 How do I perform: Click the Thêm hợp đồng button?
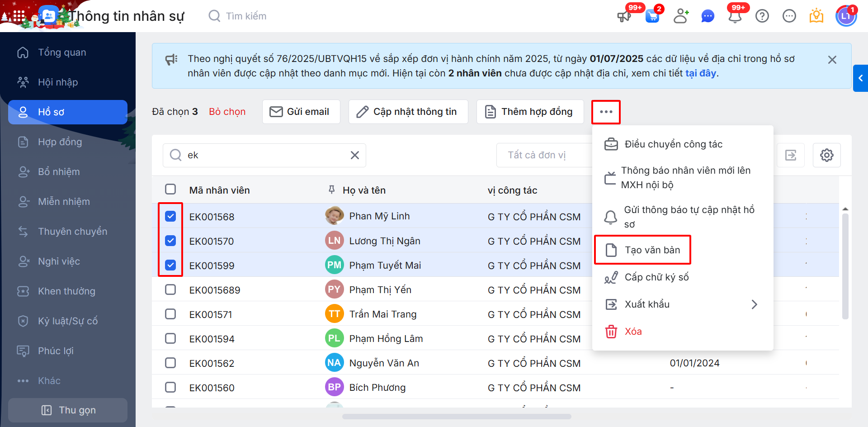pyautogui.click(x=530, y=112)
